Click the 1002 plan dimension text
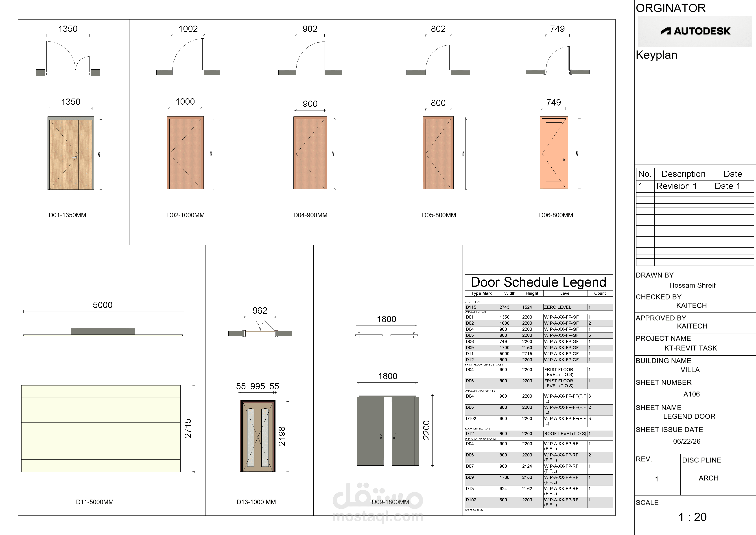The height and width of the screenshot is (535, 756). pos(188,29)
